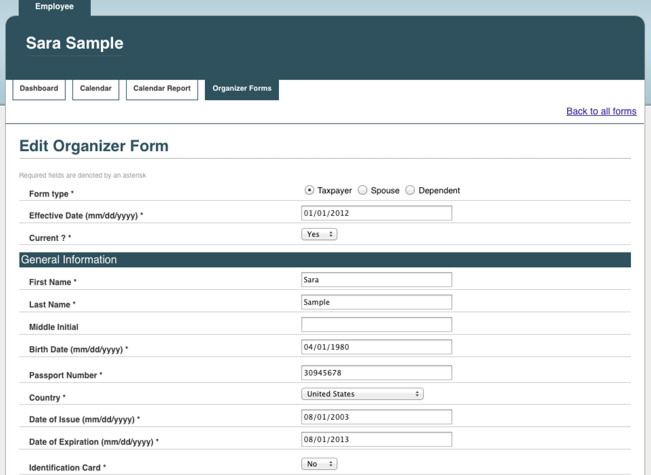Click the Passport Number field

(x=376, y=372)
